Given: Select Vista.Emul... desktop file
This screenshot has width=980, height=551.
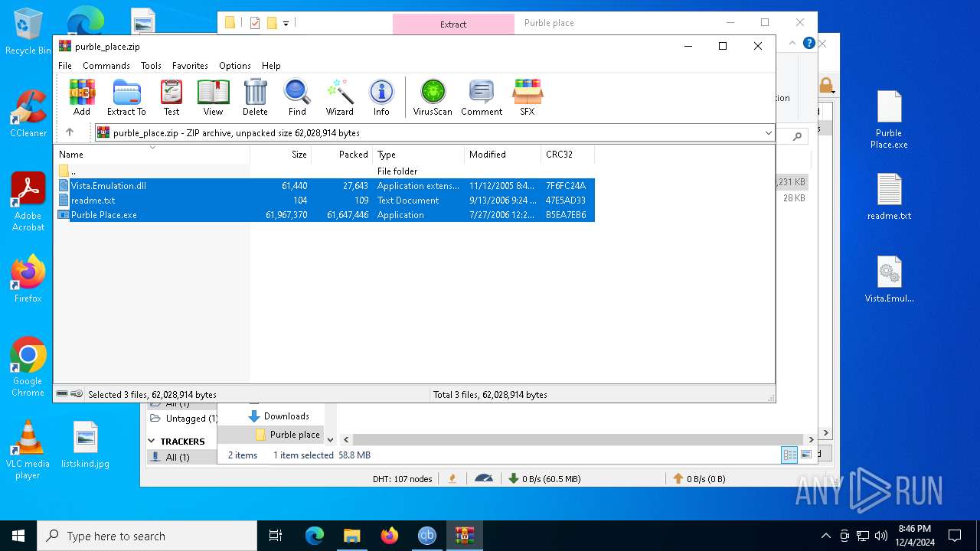Looking at the screenshot, I should click(x=889, y=279).
